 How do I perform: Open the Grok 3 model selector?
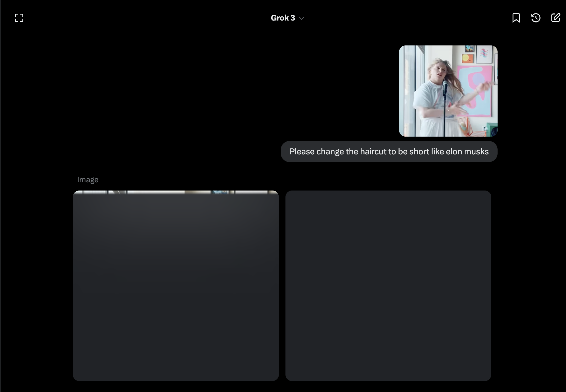point(288,18)
